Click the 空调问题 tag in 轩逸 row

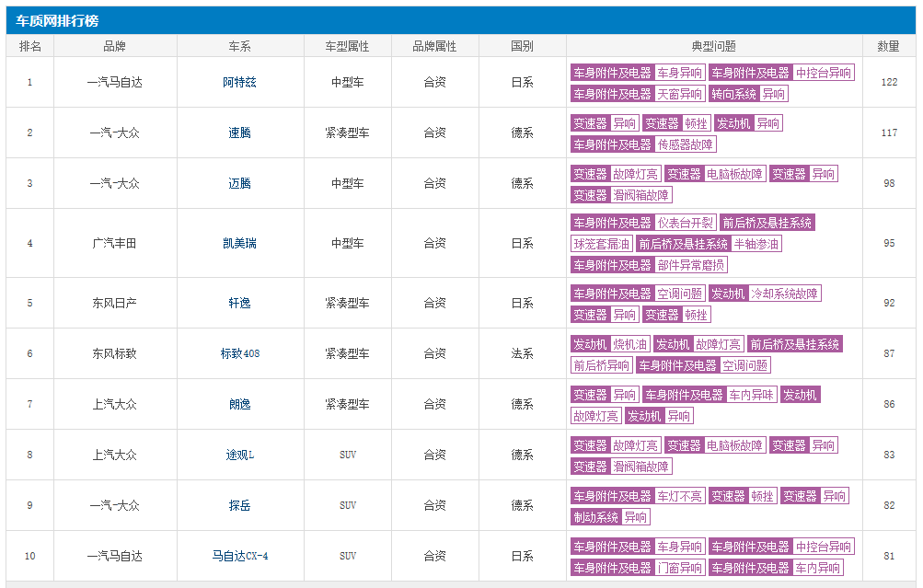coord(679,294)
